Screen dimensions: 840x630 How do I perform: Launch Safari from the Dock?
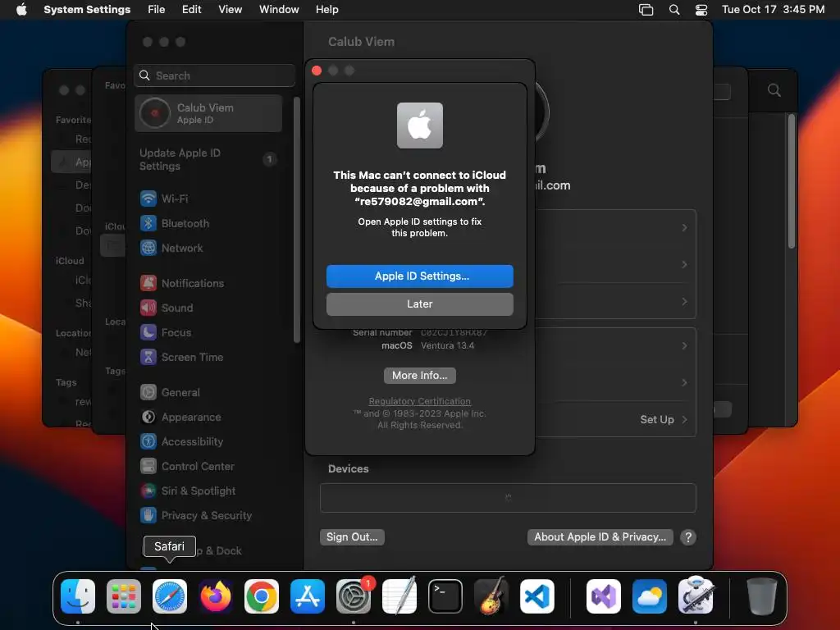(170, 596)
